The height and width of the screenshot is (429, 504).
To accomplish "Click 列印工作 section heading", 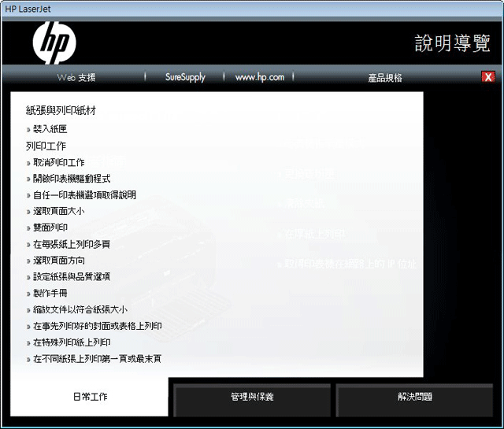I will pos(46,146).
